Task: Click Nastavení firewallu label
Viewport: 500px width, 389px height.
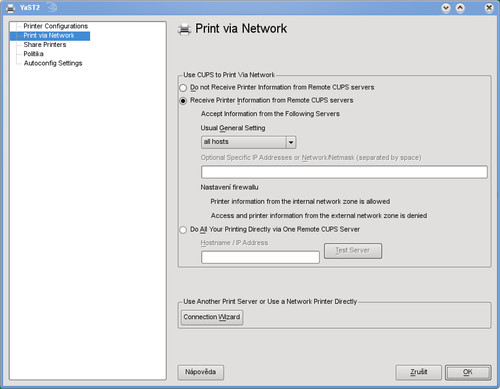Action: point(229,187)
